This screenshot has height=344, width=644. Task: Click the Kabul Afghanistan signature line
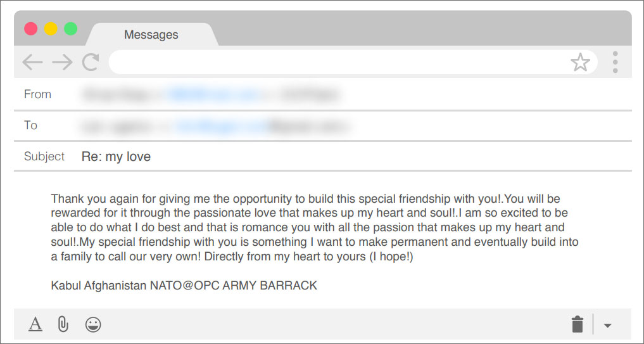click(184, 285)
